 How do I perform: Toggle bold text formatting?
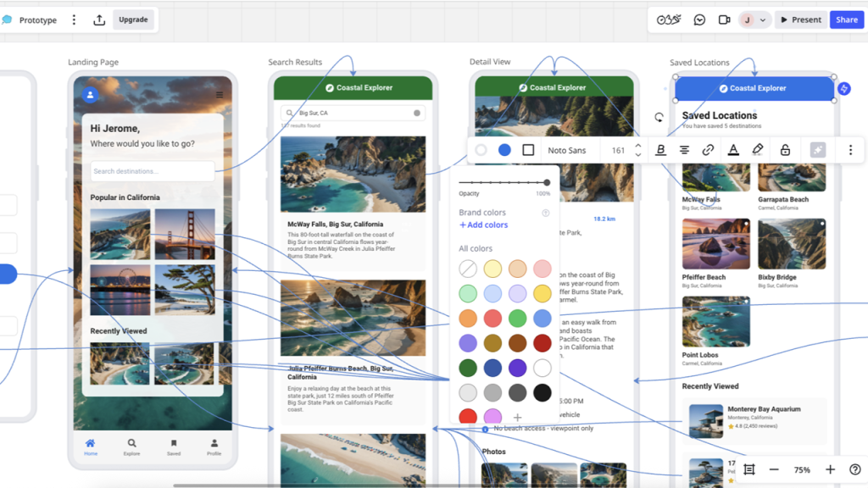click(660, 150)
